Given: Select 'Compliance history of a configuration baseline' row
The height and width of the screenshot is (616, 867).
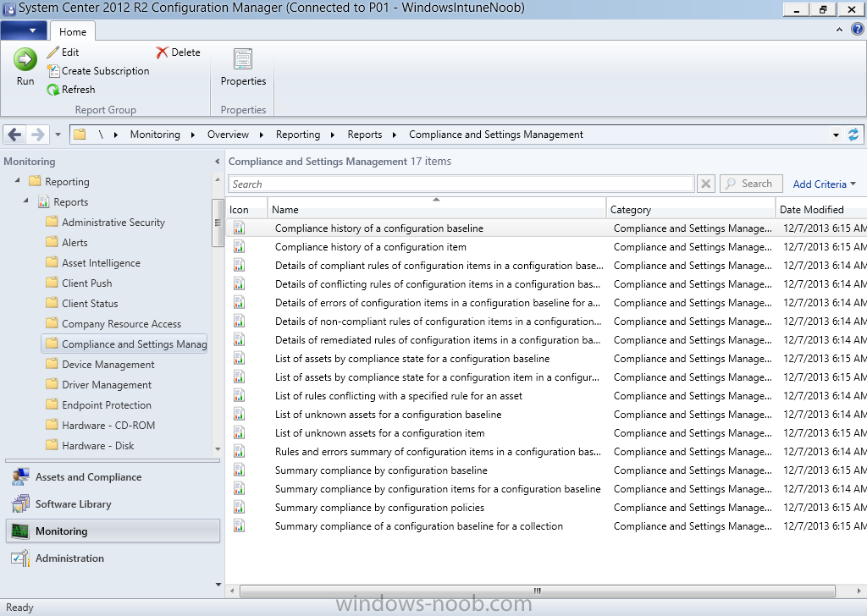Looking at the screenshot, I should (546, 228).
